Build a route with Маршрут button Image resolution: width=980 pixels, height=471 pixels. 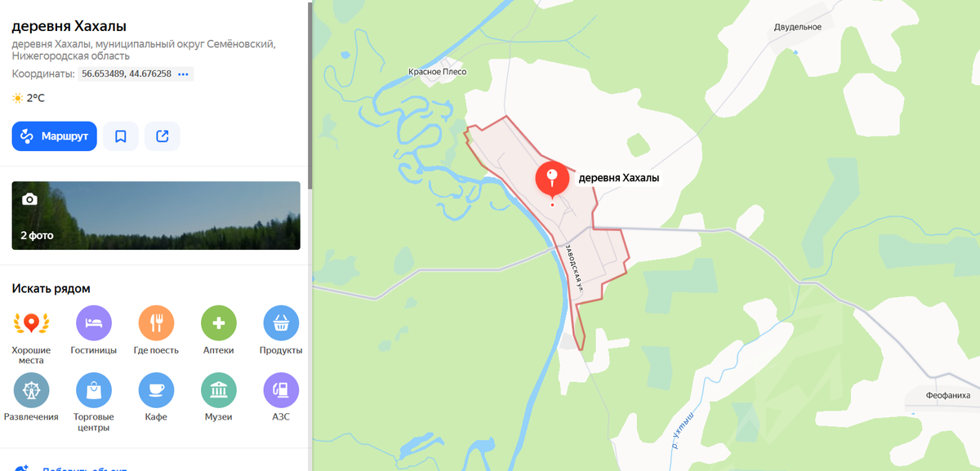tap(55, 136)
